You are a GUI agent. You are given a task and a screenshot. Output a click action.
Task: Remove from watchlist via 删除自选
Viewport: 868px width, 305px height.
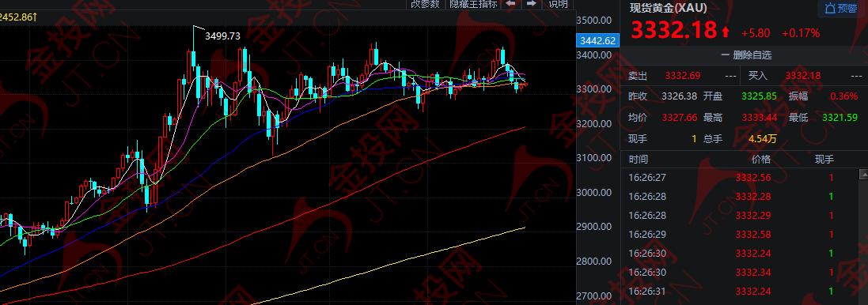click(x=746, y=55)
